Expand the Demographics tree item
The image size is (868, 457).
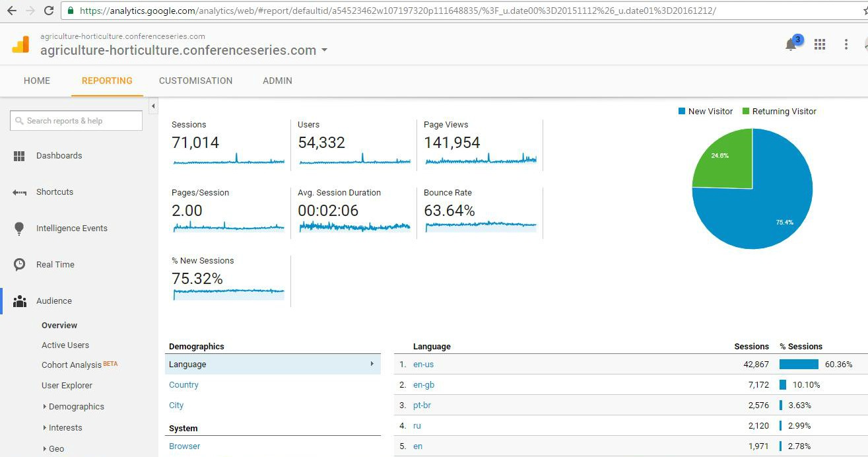(x=45, y=407)
